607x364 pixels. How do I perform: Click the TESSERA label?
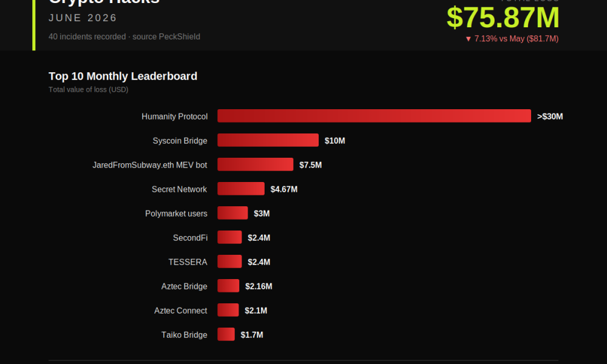coord(188,262)
